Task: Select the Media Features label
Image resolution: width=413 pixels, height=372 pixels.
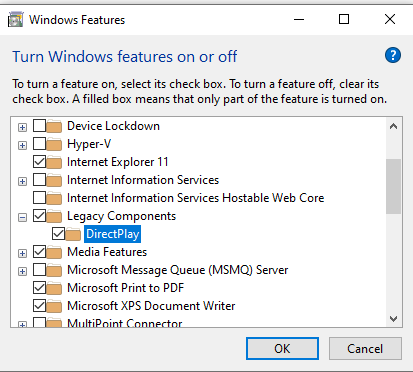Action: coord(107,252)
